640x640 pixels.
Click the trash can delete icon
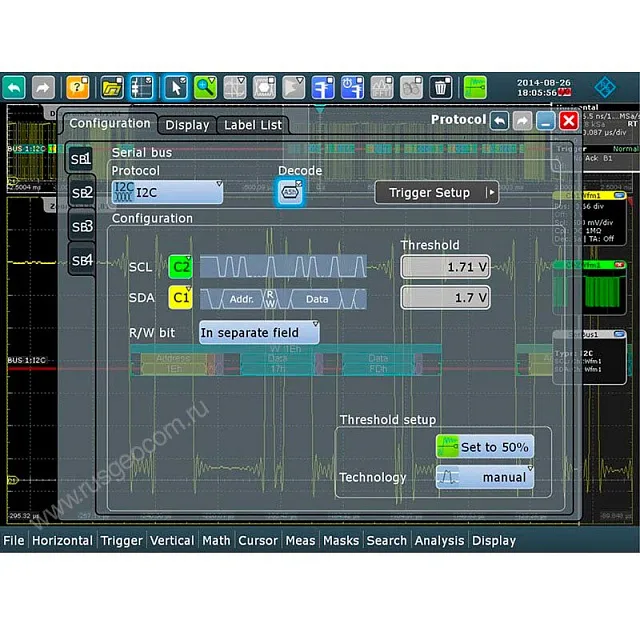pos(440,88)
